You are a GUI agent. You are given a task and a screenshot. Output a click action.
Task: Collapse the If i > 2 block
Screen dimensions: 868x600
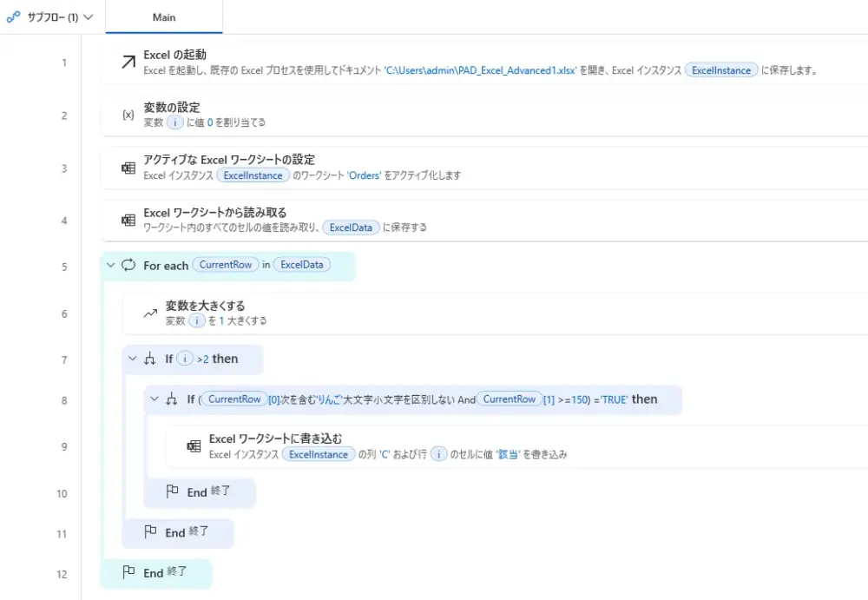pos(132,359)
